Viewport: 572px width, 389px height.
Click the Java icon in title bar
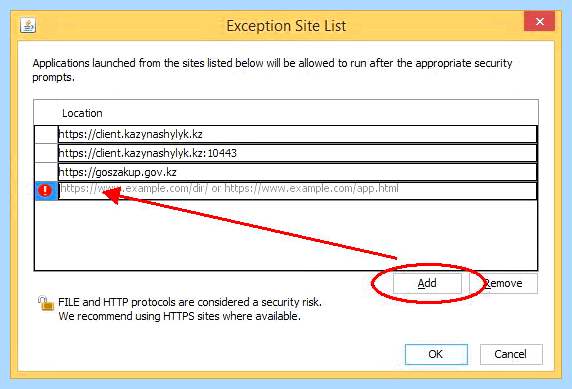(x=28, y=26)
